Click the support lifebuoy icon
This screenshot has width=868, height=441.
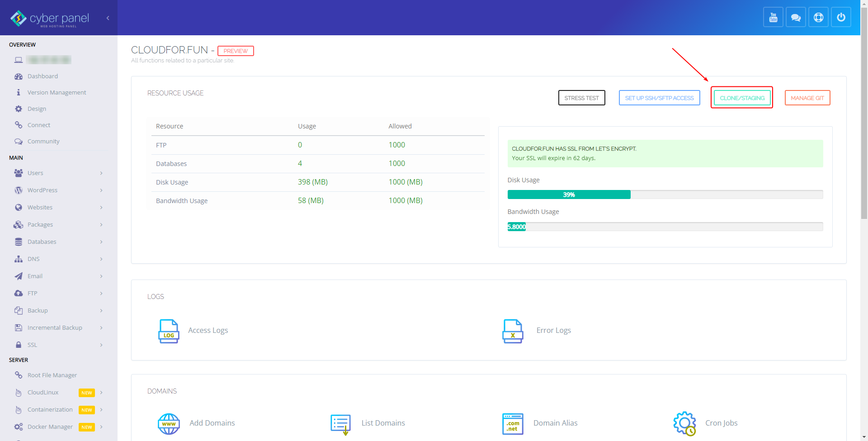818,18
